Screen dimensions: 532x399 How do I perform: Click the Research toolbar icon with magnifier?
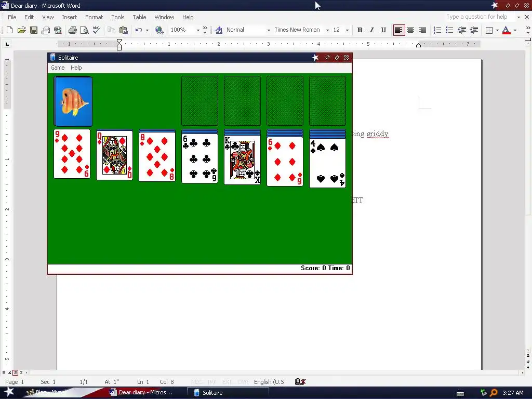(58, 30)
